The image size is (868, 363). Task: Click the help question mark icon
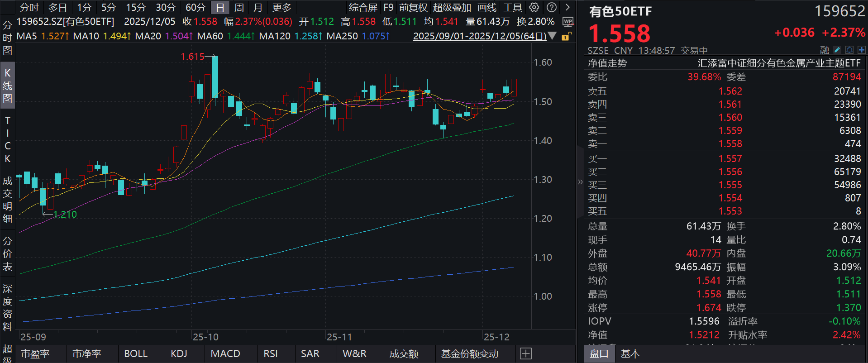tap(551, 7)
